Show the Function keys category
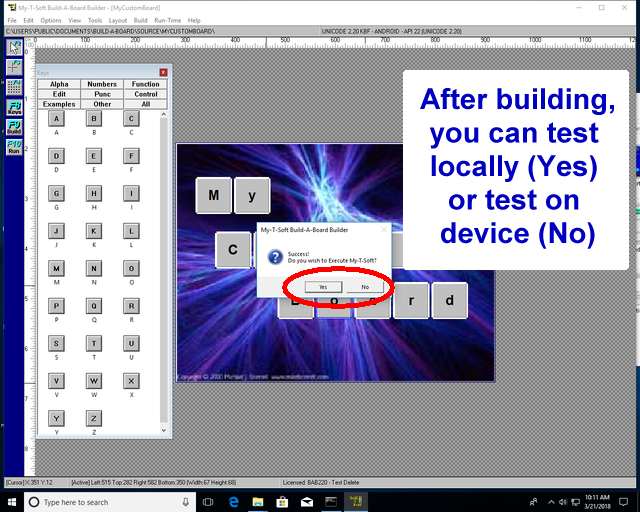This screenshot has height=512, width=640. click(x=145, y=85)
